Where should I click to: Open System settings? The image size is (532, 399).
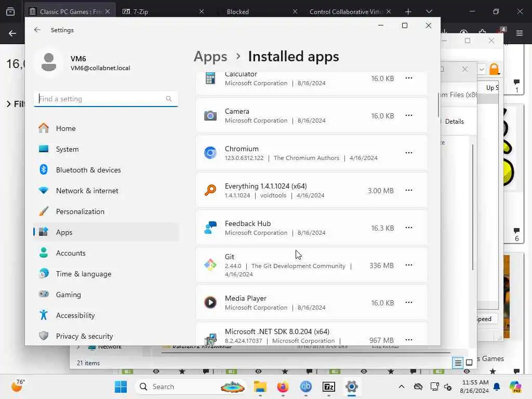[x=106, y=149]
